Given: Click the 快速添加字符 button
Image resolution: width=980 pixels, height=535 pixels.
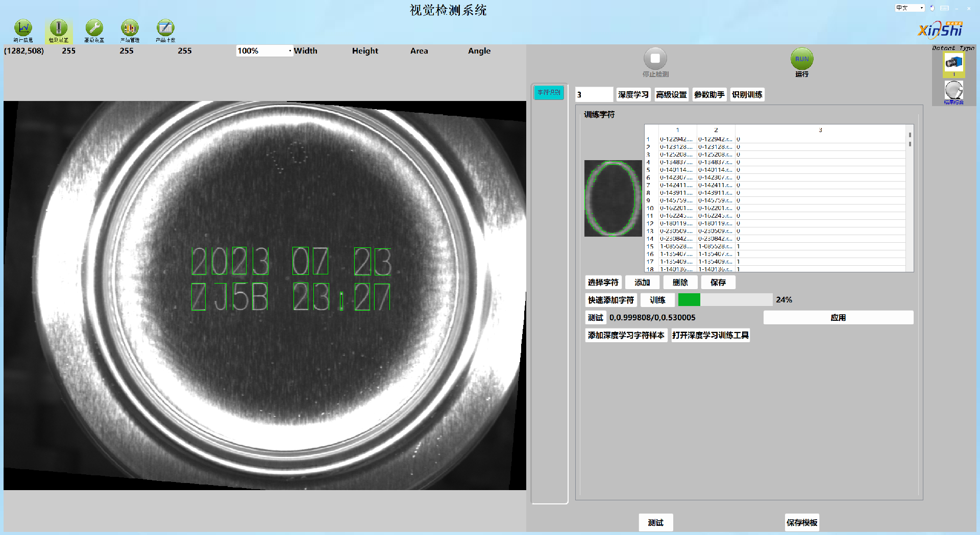Looking at the screenshot, I should (x=611, y=300).
